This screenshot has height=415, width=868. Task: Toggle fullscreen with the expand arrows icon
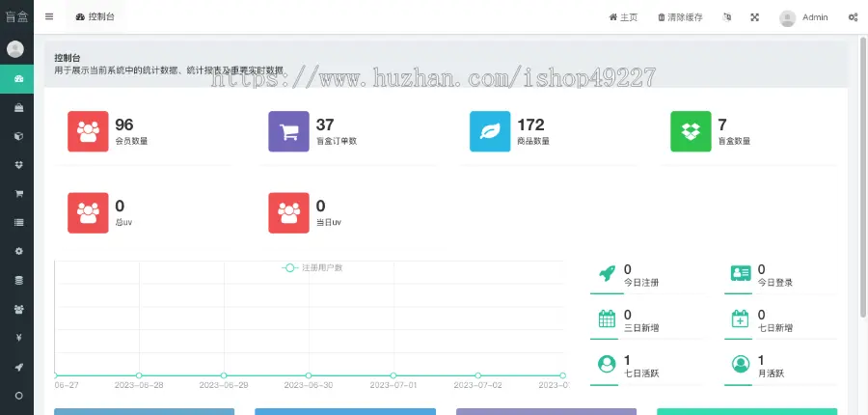tap(755, 17)
